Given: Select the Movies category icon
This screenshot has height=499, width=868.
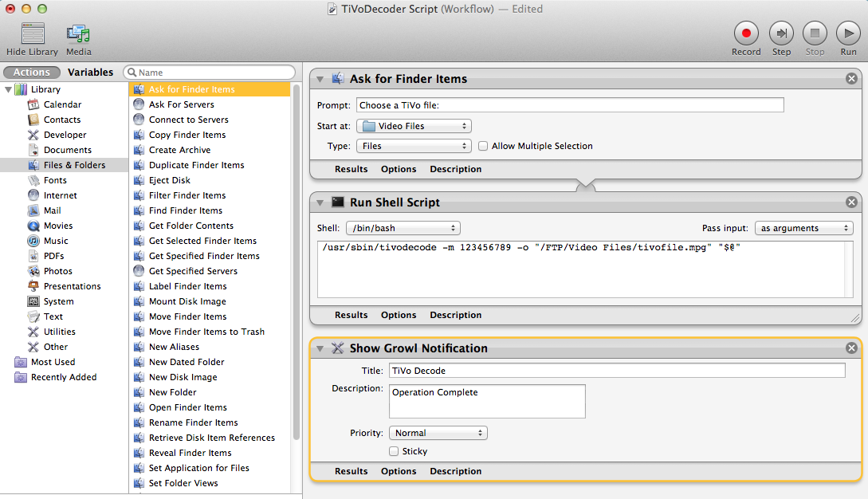Looking at the screenshot, I should tap(33, 226).
